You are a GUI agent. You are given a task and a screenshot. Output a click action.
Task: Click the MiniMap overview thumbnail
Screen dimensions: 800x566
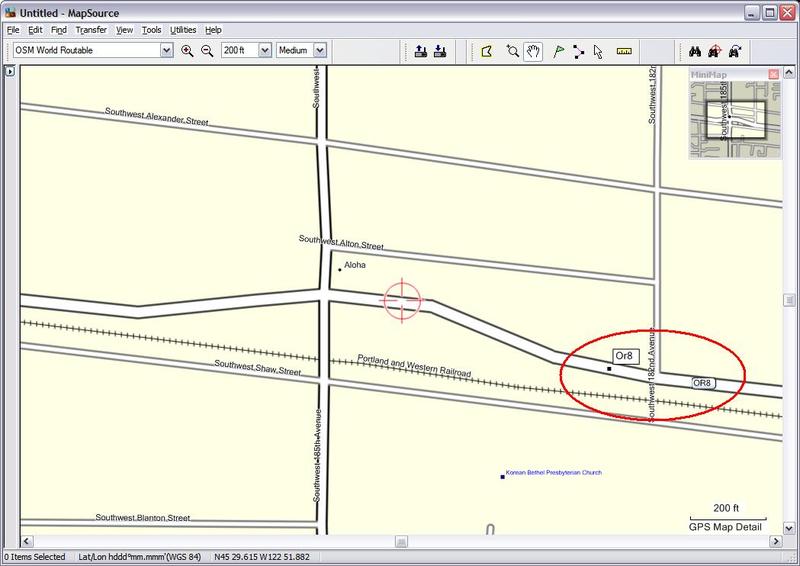pos(735,119)
